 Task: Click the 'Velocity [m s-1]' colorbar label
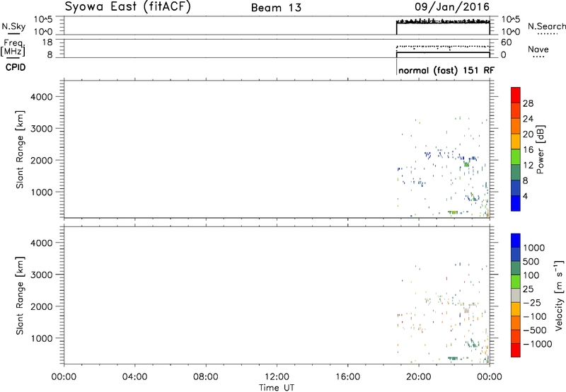[559, 295]
